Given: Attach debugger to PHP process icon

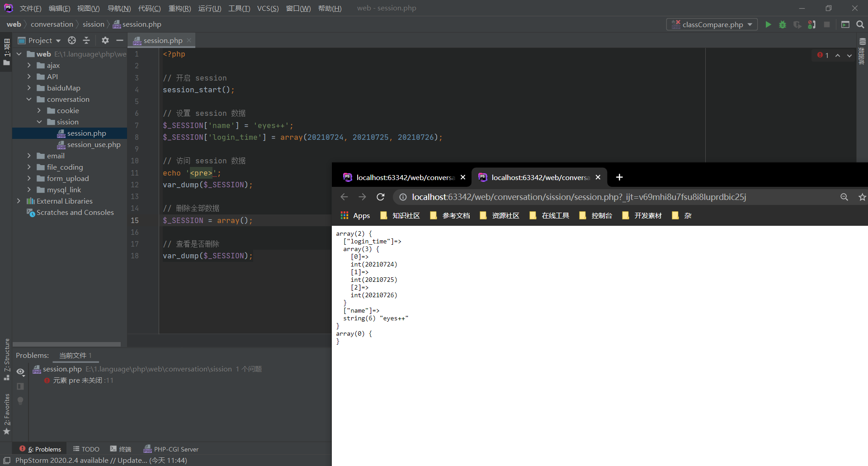Looking at the screenshot, I should coord(811,24).
